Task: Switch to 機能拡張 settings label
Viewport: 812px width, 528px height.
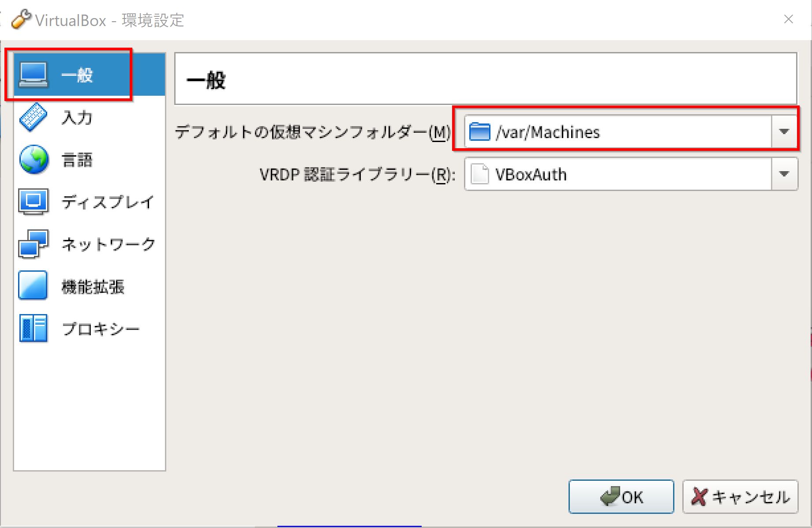Action: point(93,287)
